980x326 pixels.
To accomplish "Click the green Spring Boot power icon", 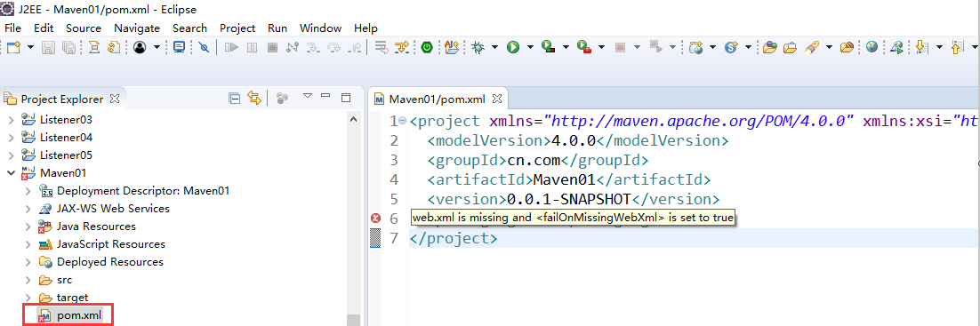I will [x=427, y=47].
